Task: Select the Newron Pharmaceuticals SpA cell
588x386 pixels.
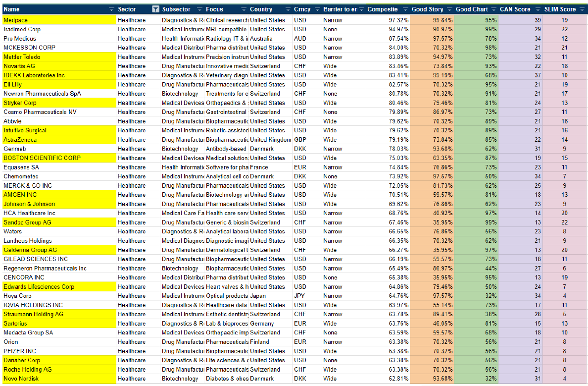Action: 59,94
